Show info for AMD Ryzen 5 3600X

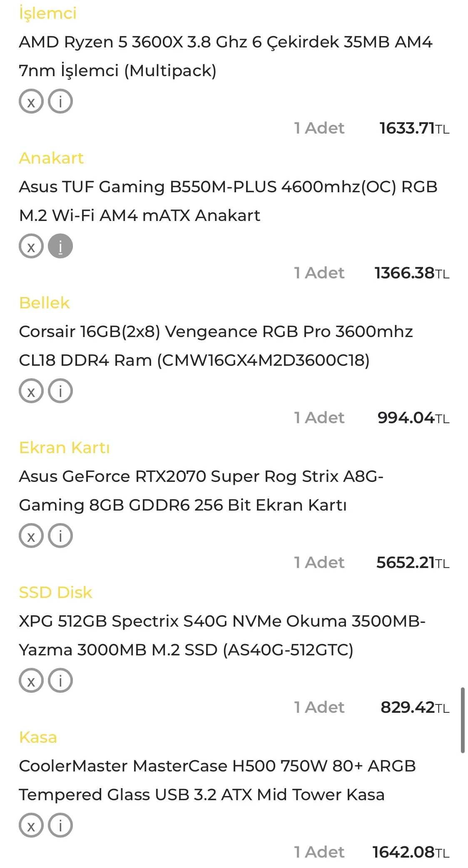click(x=60, y=102)
